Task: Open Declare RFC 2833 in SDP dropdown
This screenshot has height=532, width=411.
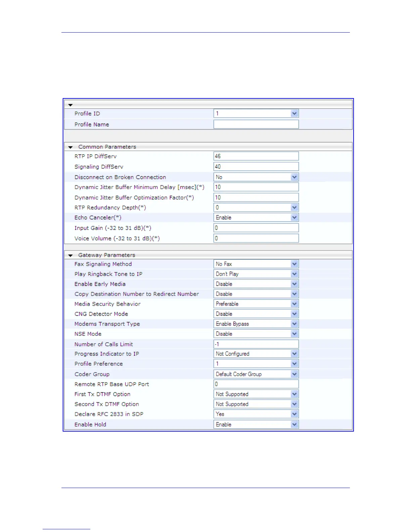Action: (256, 414)
